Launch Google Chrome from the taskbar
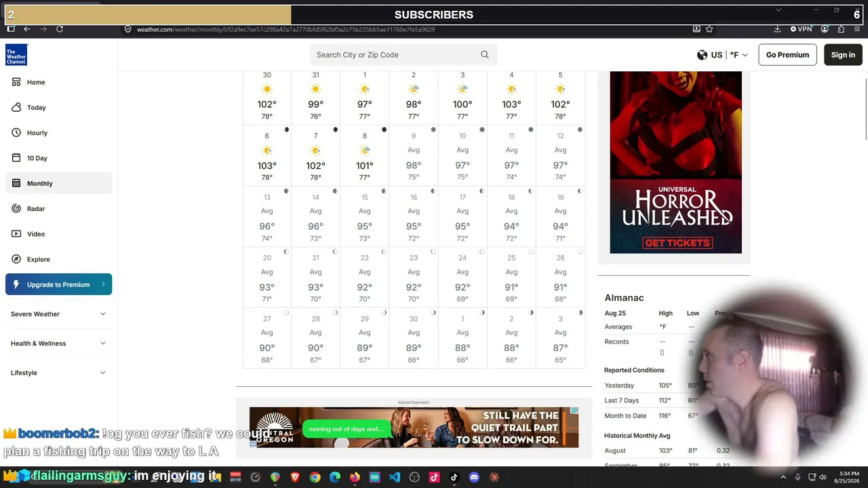Screen dimensions: 868x488 click(x=315, y=477)
